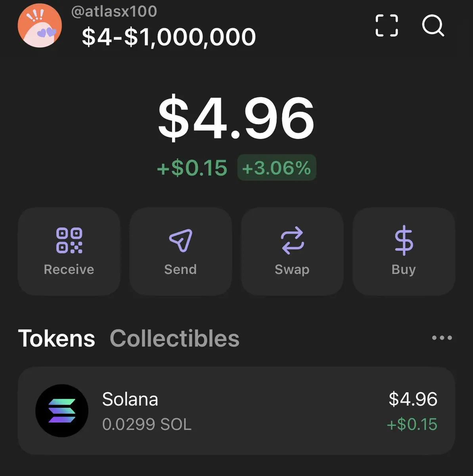Viewport: 473px width, 476px height.
Task: Select the Tokens tab
Action: [57, 338]
